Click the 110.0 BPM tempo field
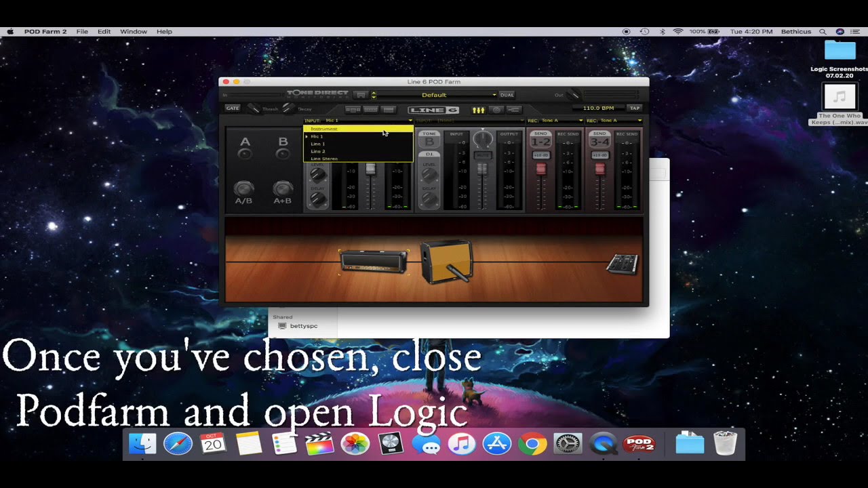 (x=597, y=108)
